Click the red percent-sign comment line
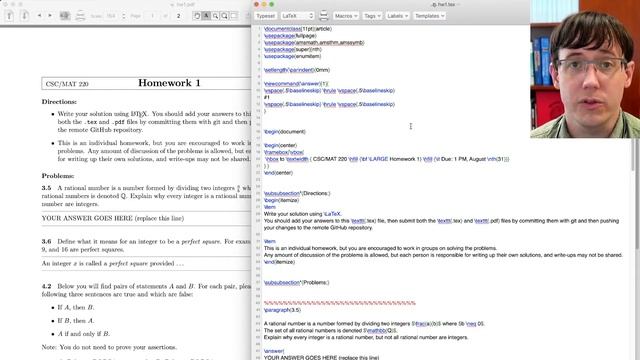This screenshot has height=360, width=640. point(340,303)
